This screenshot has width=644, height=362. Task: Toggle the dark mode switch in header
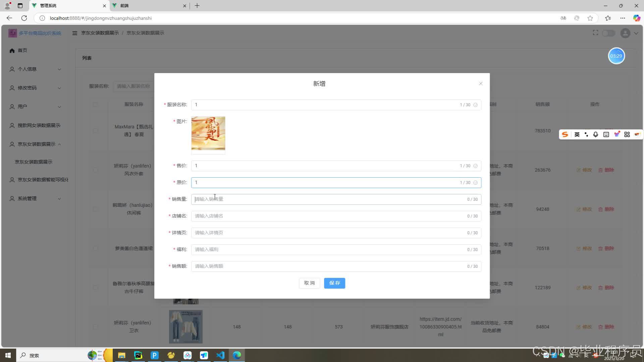point(608,33)
